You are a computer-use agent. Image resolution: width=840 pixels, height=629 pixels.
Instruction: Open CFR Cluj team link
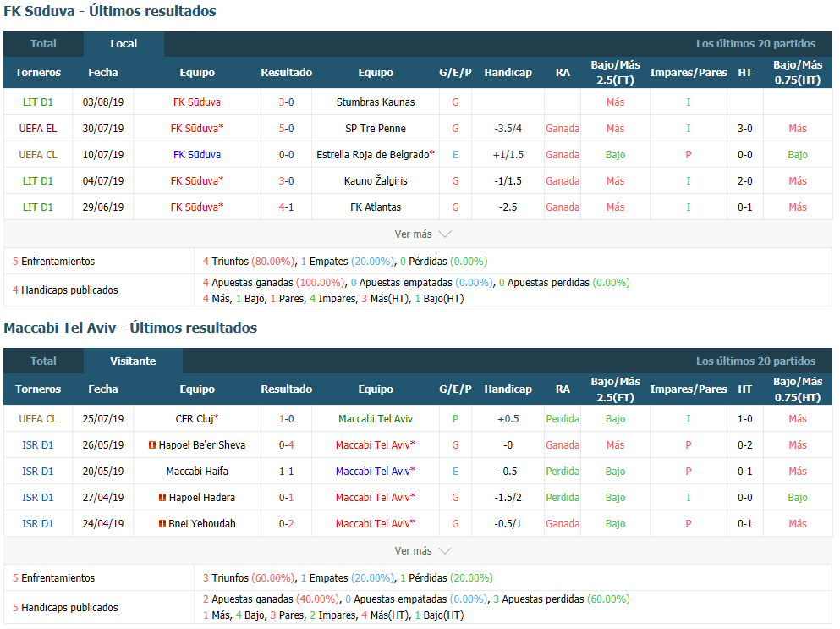click(197, 419)
